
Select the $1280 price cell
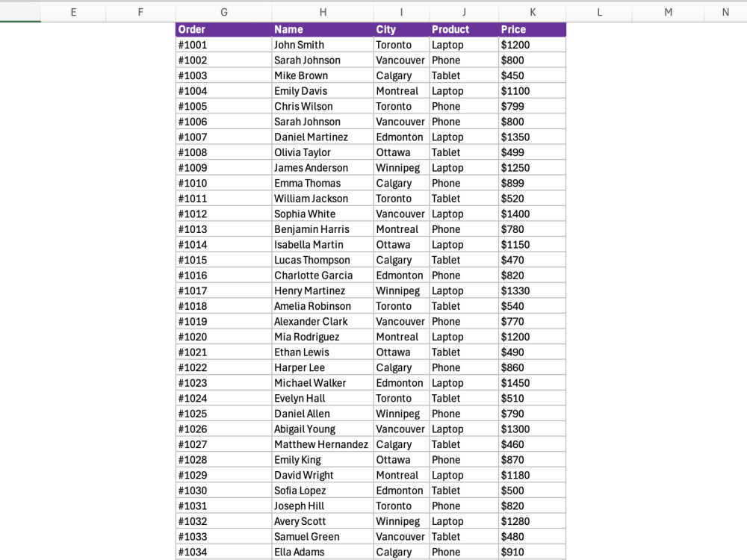(533, 521)
